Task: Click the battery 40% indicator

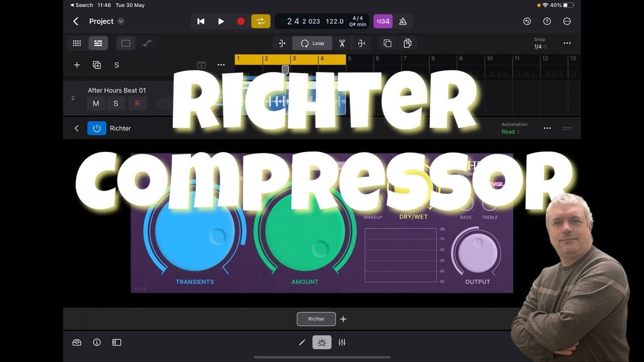Action: pos(561,5)
